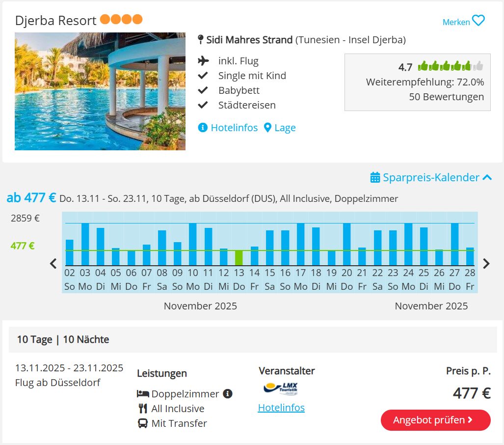Open underlined Hotelinfos link under Veranstalter
Image resolution: width=504 pixels, height=445 pixels.
pyautogui.click(x=281, y=408)
